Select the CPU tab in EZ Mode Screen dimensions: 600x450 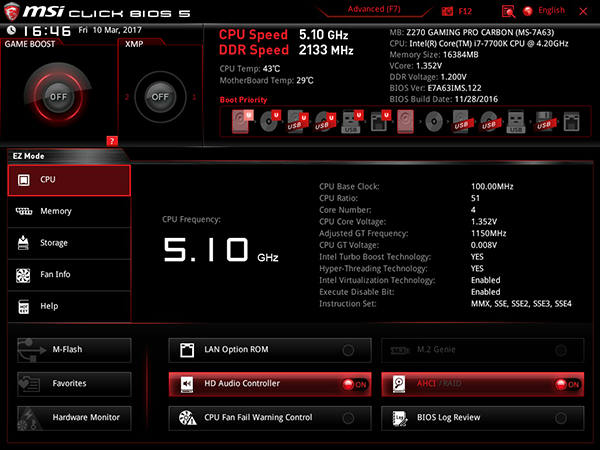coord(69,180)
